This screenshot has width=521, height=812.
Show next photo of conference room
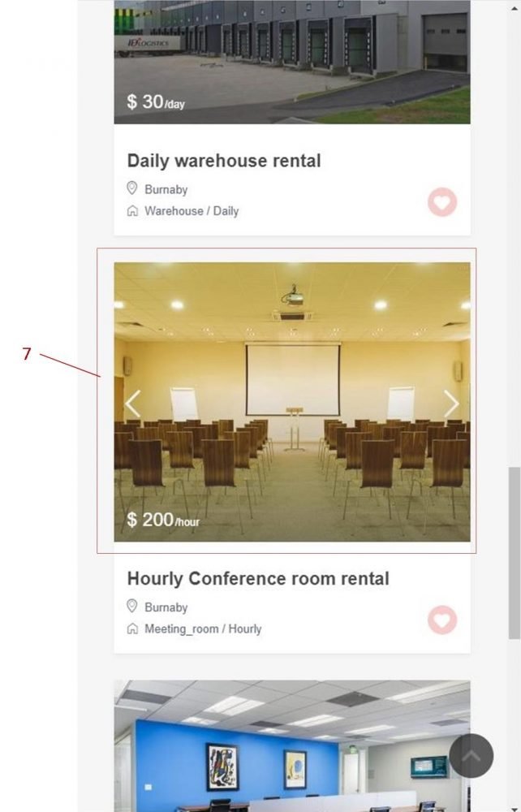(451, 404)
